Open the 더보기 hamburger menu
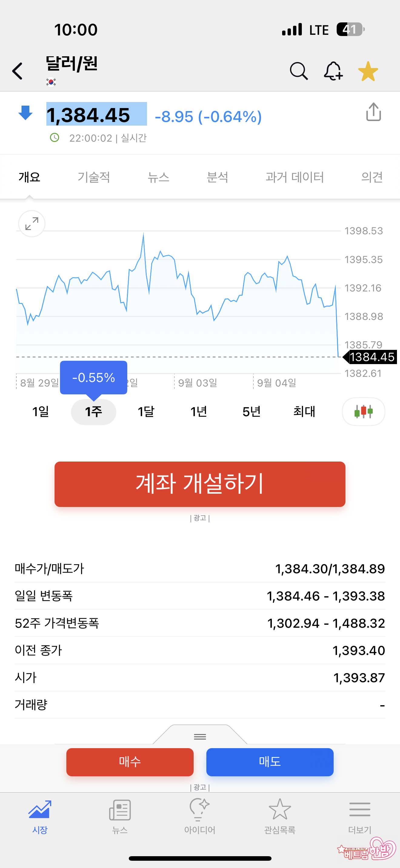 coord(359,814)
